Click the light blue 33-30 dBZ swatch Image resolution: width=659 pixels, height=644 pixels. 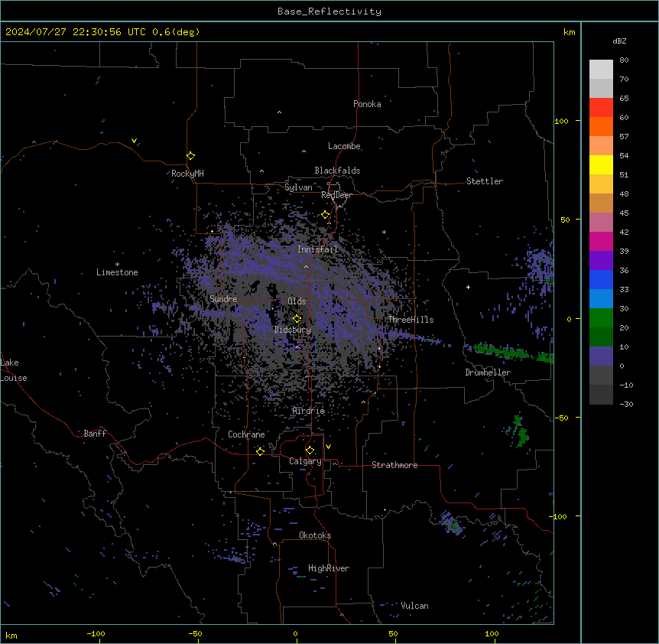point(601,298)
